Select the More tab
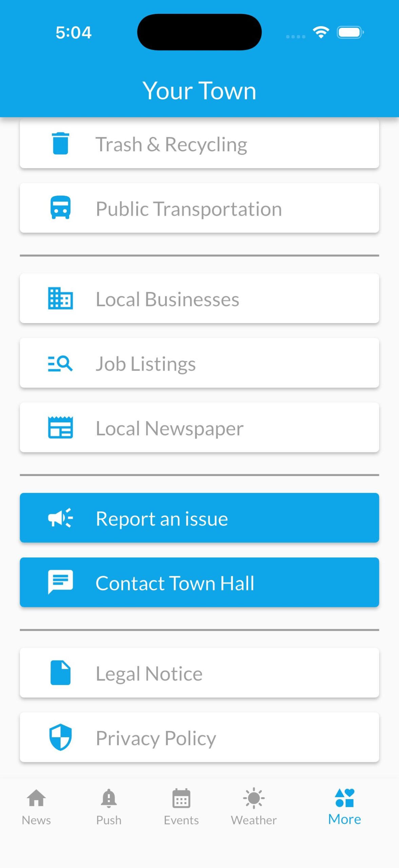The height and width of the screenshot is (868, 399). [344, 807]
